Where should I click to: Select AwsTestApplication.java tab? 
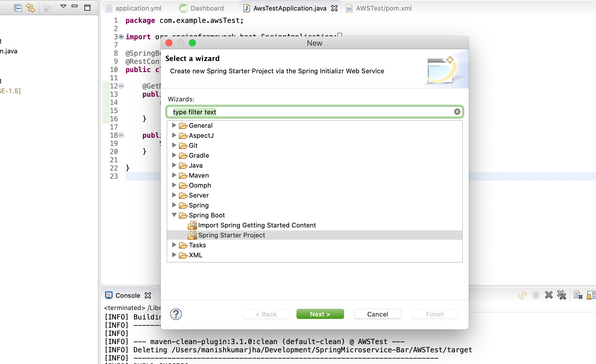point(290,8)
